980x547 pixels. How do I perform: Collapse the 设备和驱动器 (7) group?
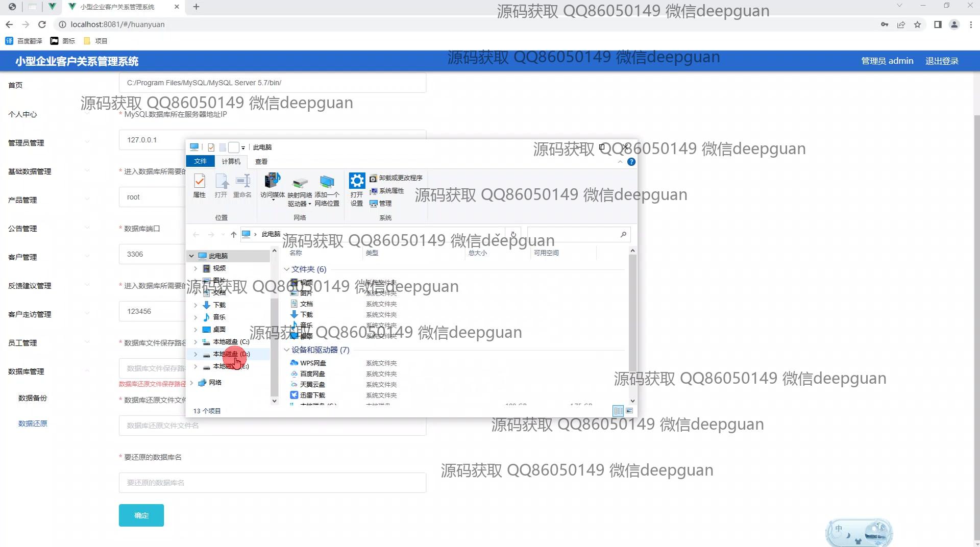click(x=287, y=350)
